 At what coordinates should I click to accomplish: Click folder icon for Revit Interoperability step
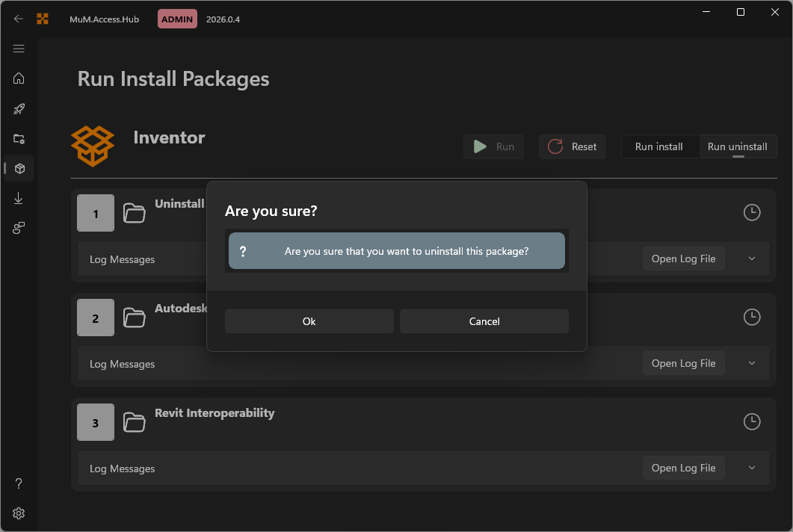(x=135, y=423)
